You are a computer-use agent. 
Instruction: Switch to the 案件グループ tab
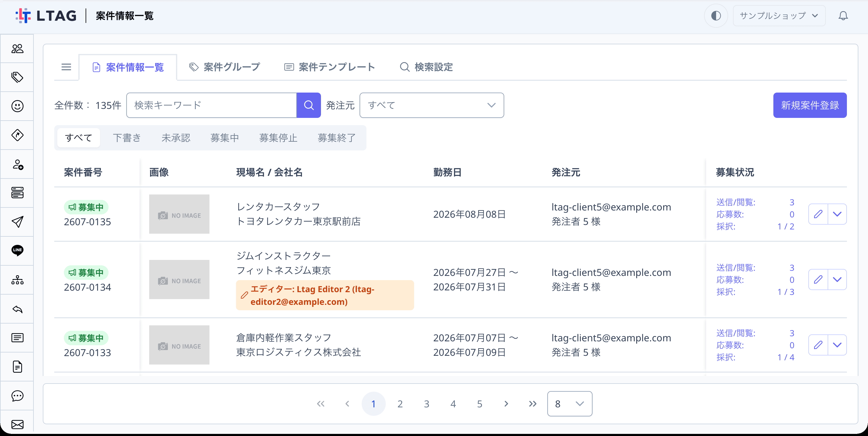(x=225, y=67)
